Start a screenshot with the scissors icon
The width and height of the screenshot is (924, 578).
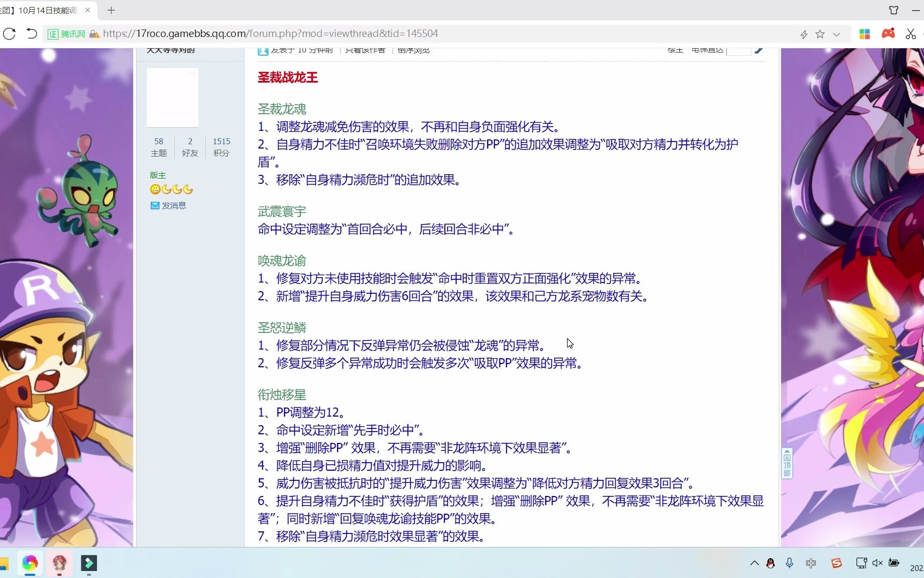(x=911, y=34)
